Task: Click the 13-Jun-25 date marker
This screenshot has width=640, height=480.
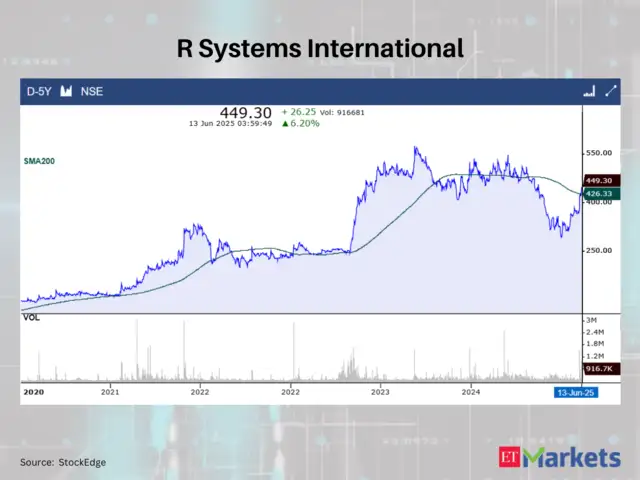Action: click(x=576, y=393)
